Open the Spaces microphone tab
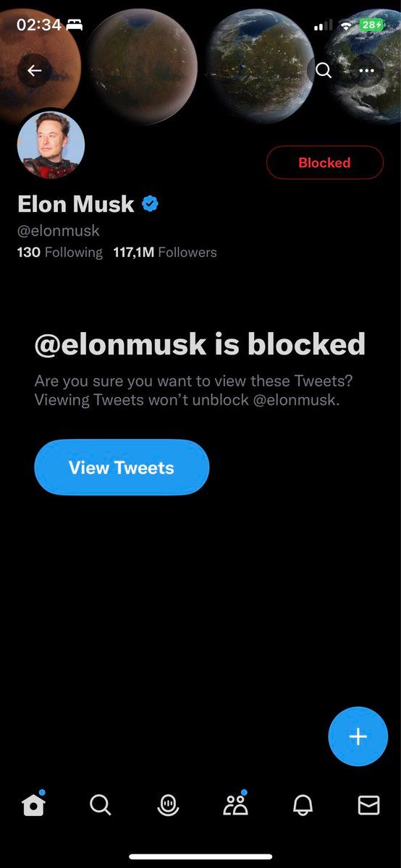 pyautogui.click(x=168, y=805)
